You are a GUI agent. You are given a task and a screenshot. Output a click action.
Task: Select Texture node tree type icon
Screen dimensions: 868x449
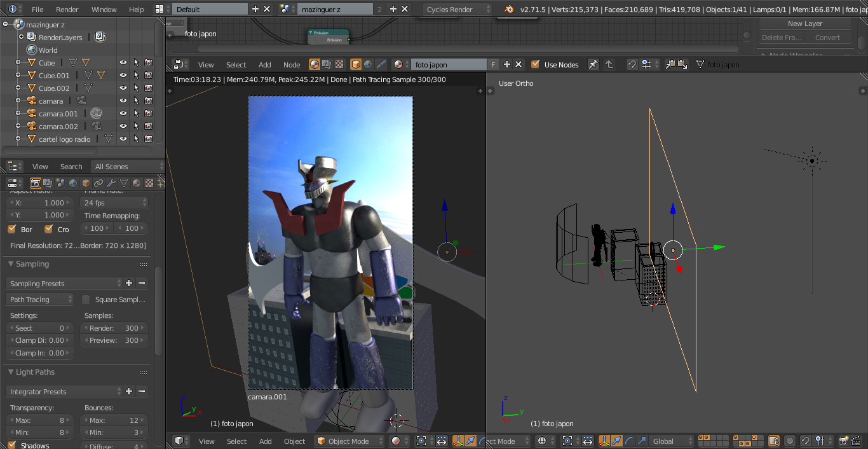[339, 64]
